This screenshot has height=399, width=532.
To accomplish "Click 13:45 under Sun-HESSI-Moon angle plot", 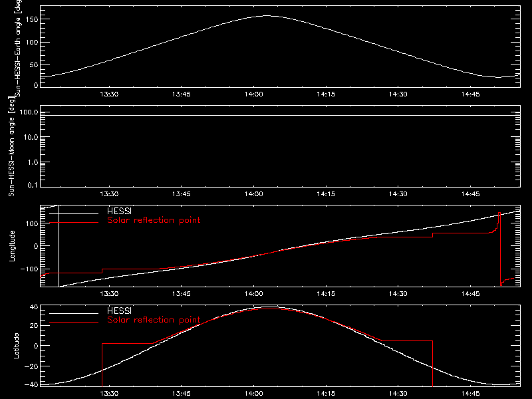I will pos(182,194).
